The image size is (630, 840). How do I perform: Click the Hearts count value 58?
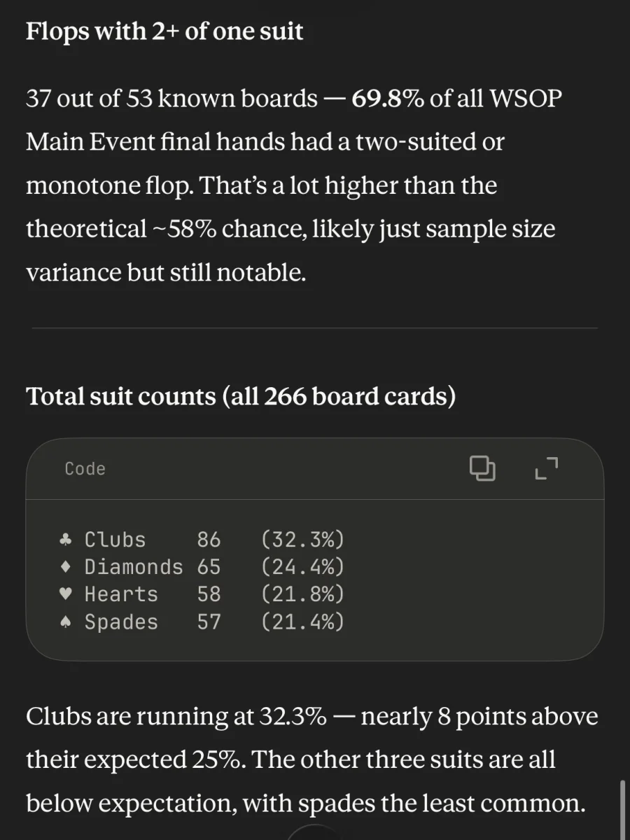tap(209, 594)
